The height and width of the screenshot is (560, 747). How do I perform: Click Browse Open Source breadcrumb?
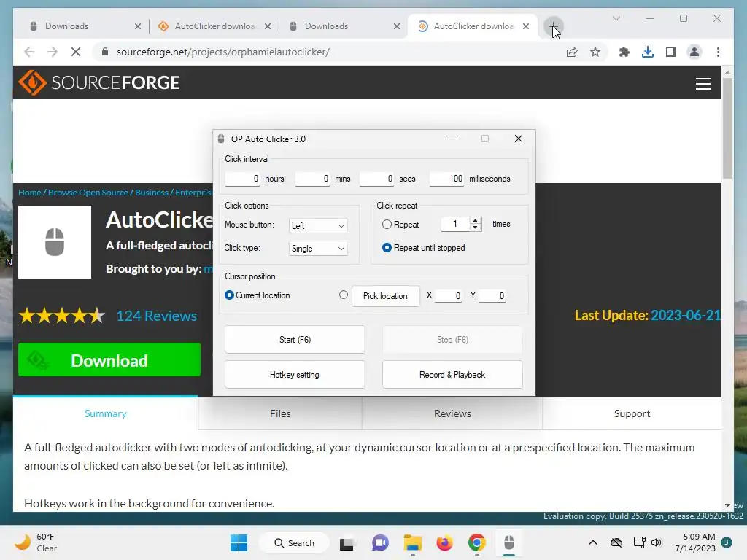(x=88, y=192)
